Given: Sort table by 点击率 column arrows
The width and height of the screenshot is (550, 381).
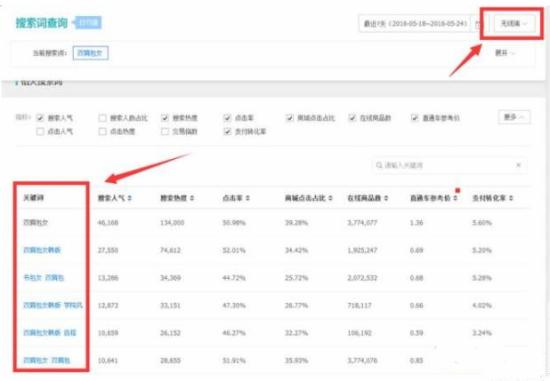Looking at the screenshot, I should pos(247,198).
